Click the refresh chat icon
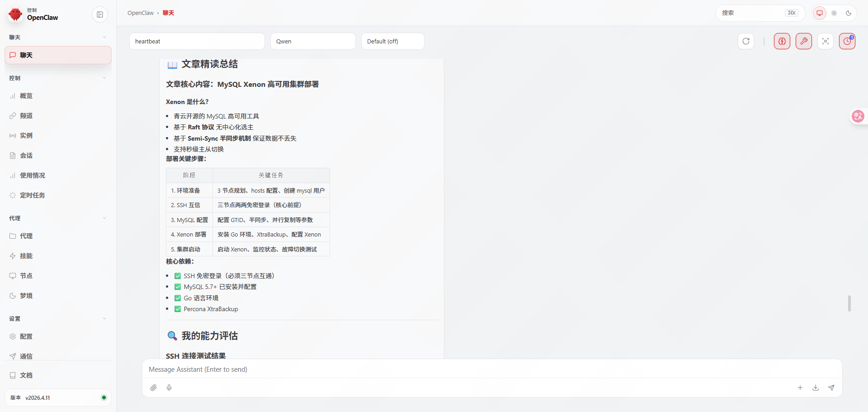Screen dimensions: 868x412 746,41
